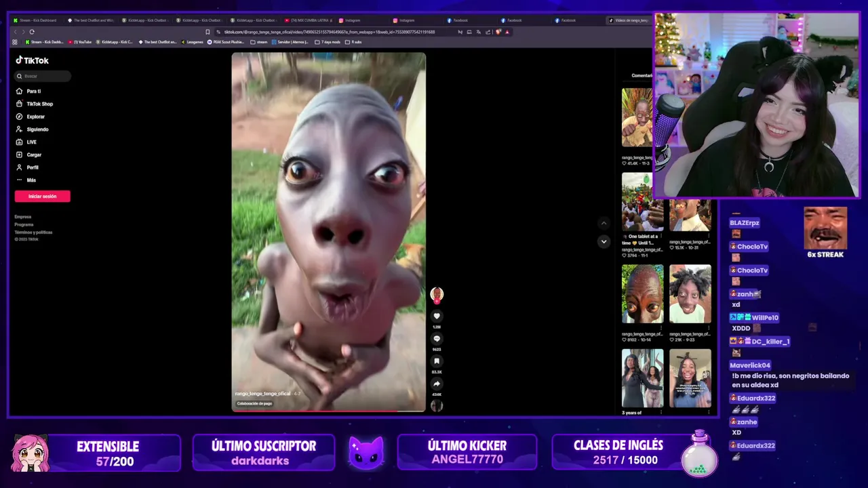
Task: Click the WillPe10 username in chat
Action: coord(764,317)
